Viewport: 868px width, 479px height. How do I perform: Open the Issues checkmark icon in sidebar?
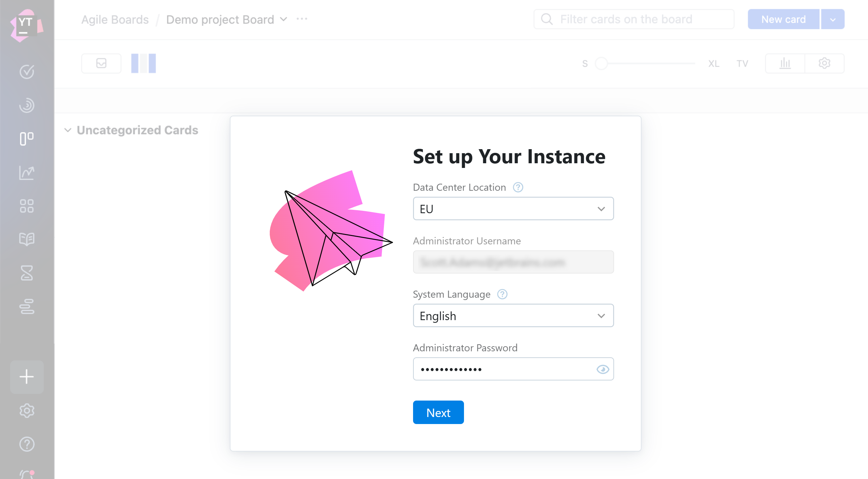pos(26,71)
